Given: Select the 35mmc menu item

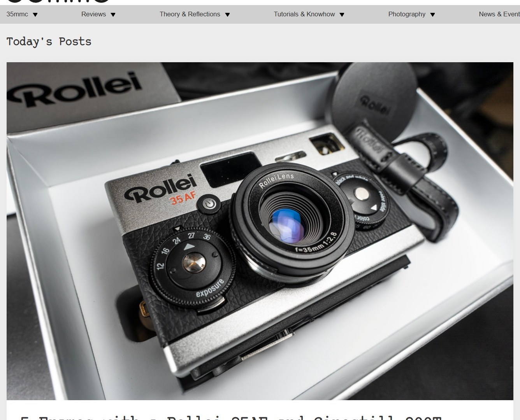Looking at the screenshot, I should [17, 14].
